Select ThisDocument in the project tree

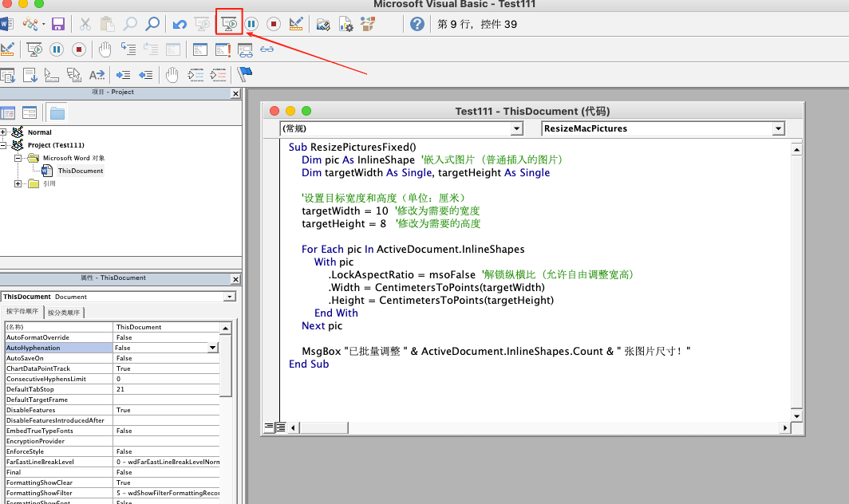pos(80,171)
